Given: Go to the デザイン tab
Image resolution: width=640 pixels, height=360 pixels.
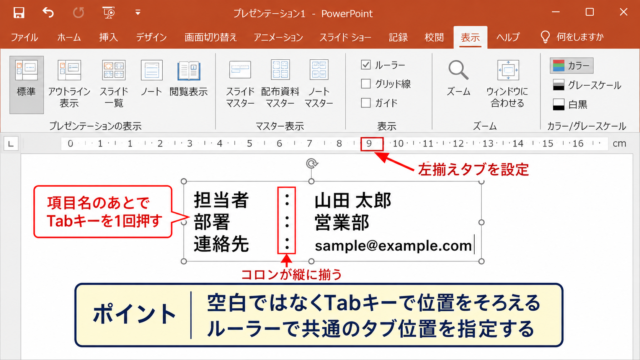Looking at the screenshot, I should [x=151, y=38].
